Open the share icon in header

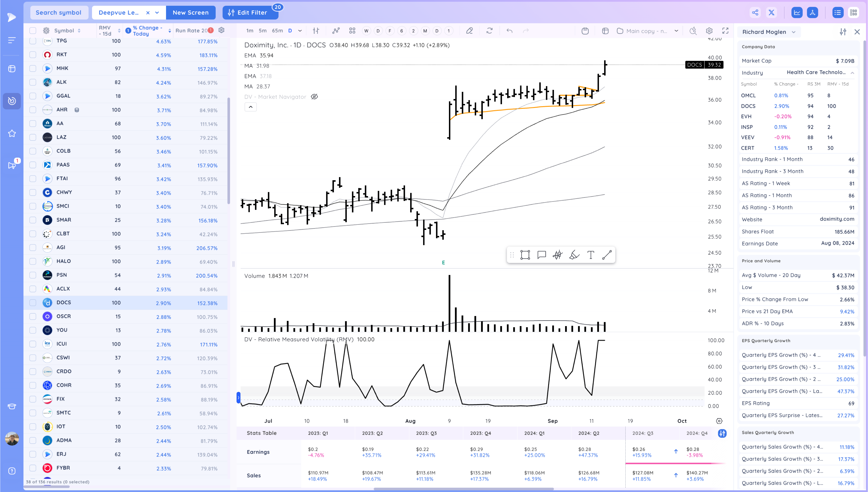coord(755,13)
